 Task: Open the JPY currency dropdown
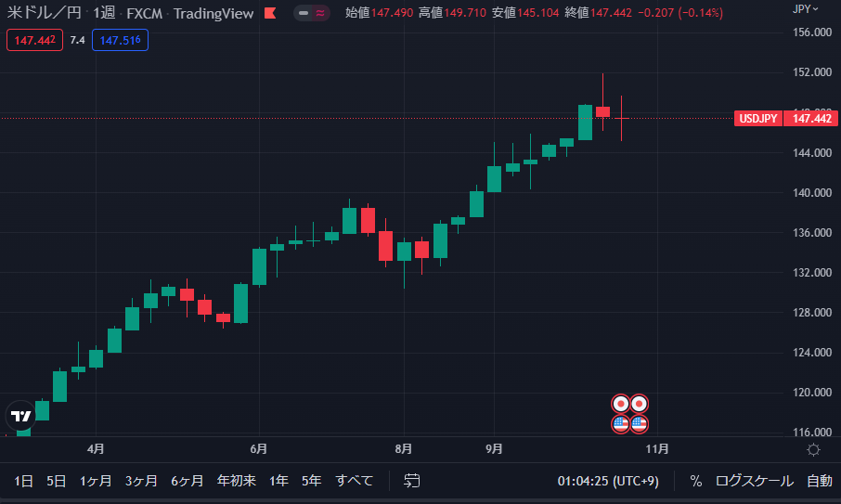806,8
